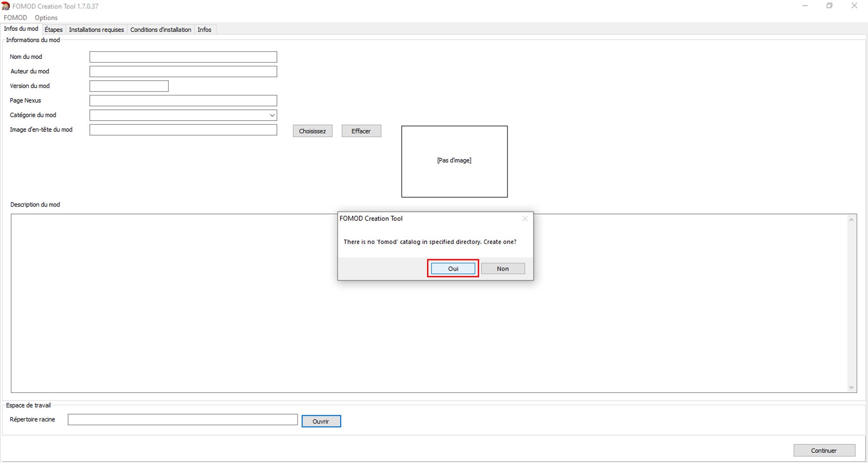868x463 pixels.
Task: Focus the Répertoire racine field
Action: [183, 420]
